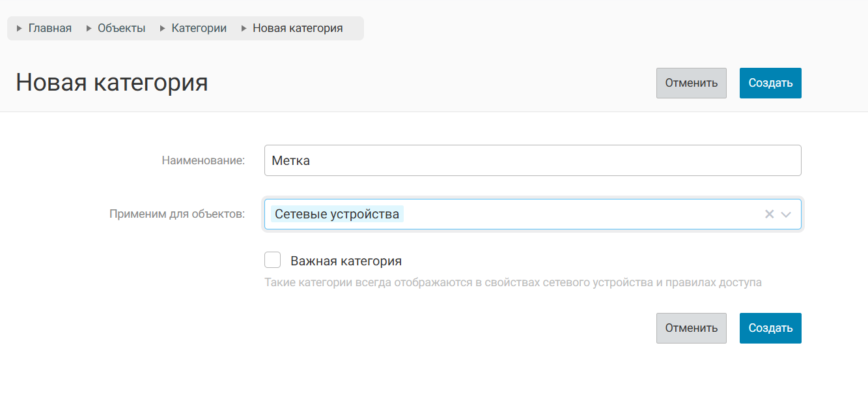Viewport: 868px width, 397px height.
Task: Create category with the bottom Создать button
Action: coord(770,328)
